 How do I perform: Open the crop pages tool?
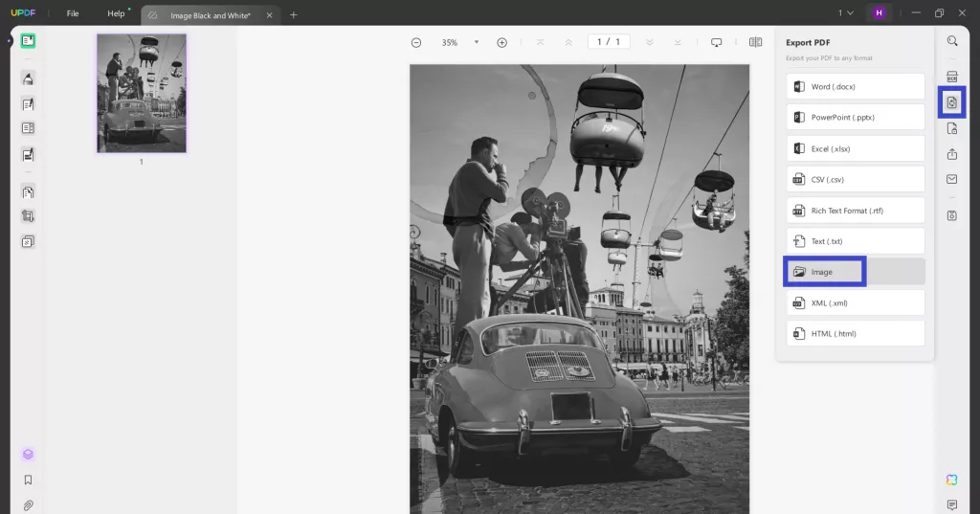[x=28, y=216]
